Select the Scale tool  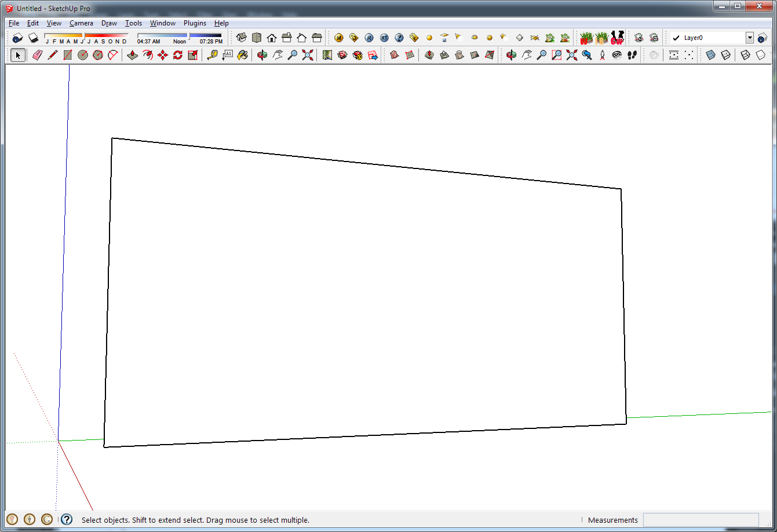[x=193, y=55]
